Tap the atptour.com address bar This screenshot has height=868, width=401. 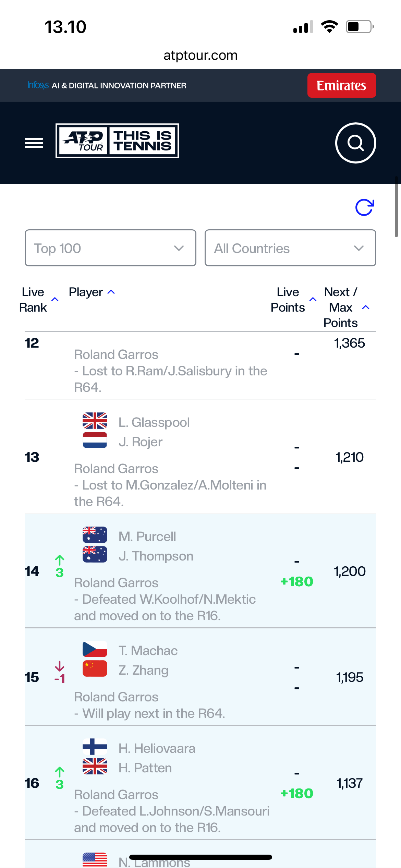(x=200, y=55)
